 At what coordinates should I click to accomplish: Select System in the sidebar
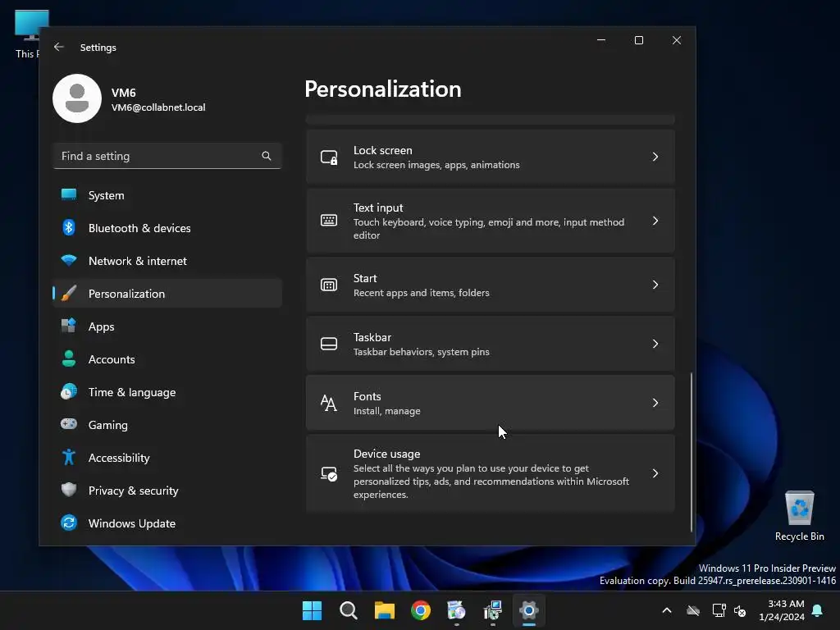(167, 195)
